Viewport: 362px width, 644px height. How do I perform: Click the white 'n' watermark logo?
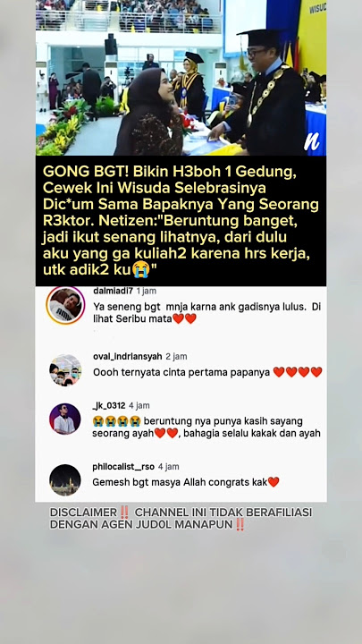[x=312, y=140]
